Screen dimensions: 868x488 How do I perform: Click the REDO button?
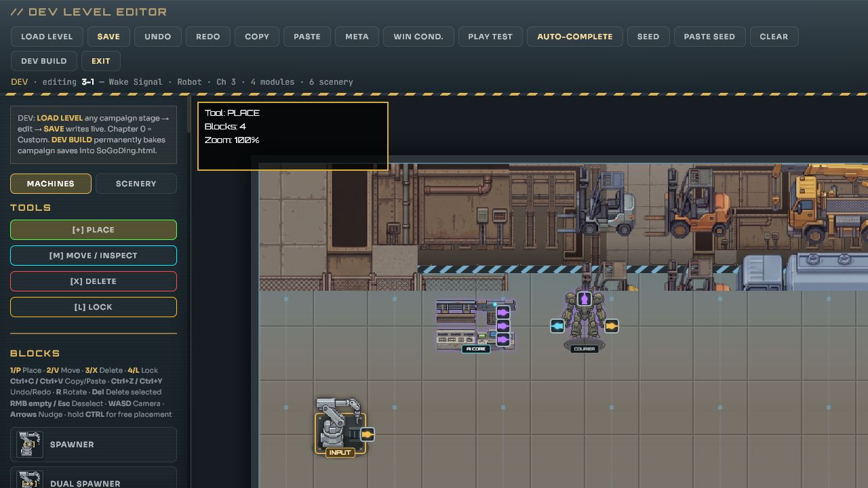(x=208, y=37)
